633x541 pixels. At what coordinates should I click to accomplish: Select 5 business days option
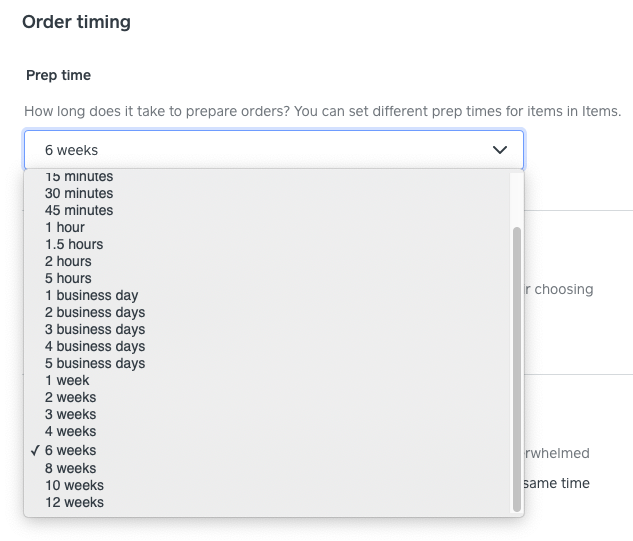pyautogui.click(x=95, y=363)
